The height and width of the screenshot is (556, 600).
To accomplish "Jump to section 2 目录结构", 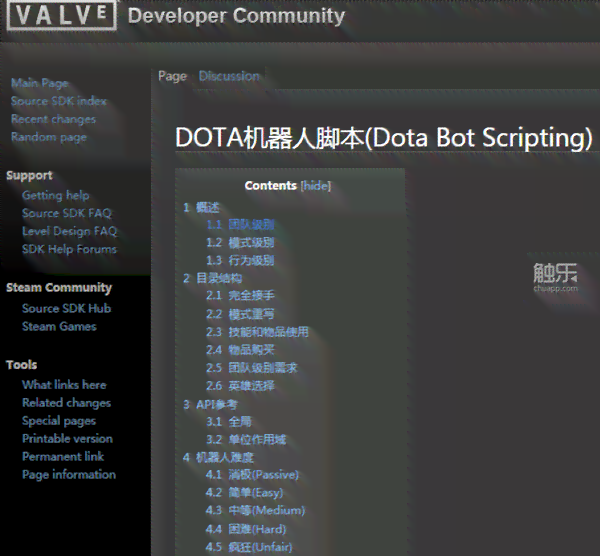I will (213, 278).
